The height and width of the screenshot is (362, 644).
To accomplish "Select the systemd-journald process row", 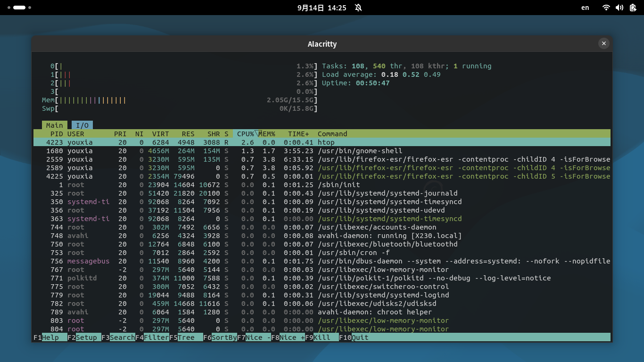I will [x=322, y=193].
